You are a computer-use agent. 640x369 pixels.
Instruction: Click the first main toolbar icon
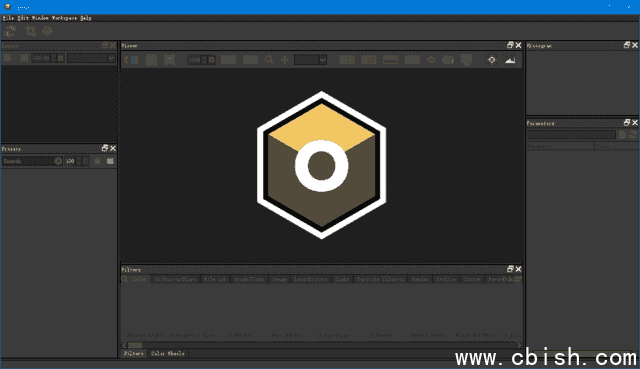click(10, 31)
